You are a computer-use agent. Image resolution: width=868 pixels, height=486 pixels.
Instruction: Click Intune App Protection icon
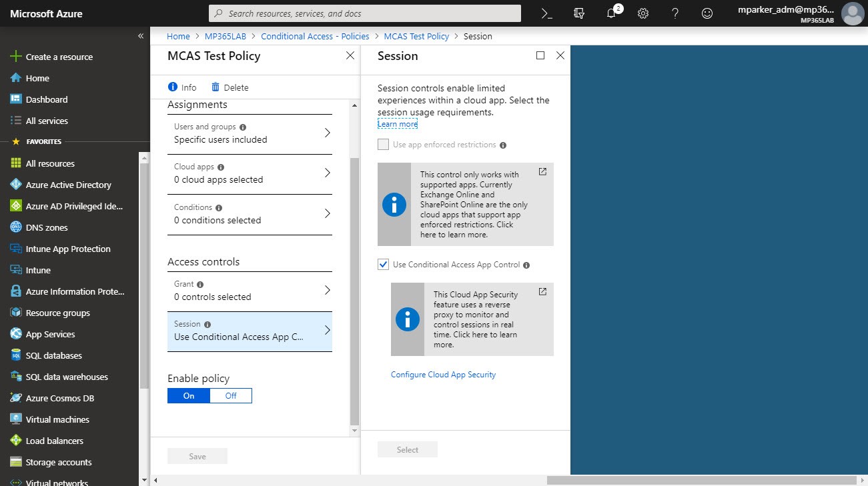[x=16, y=249]
